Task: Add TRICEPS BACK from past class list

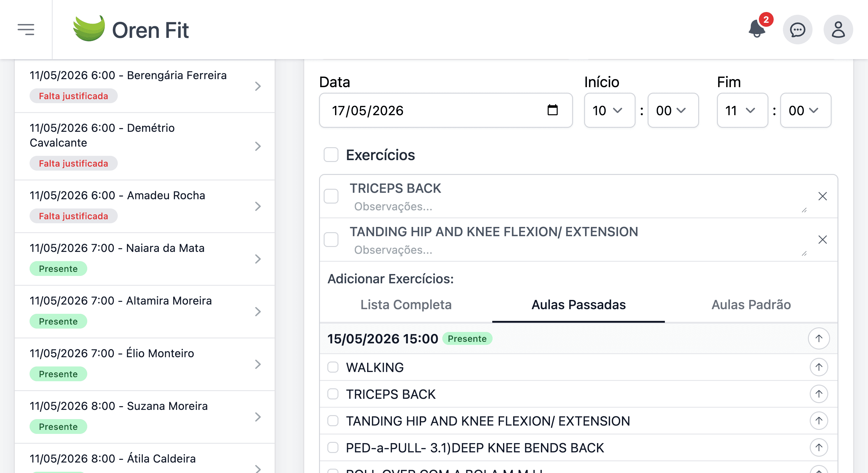Action: 818,394
